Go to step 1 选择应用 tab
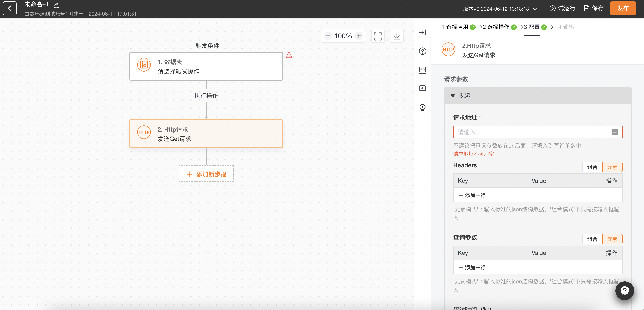Screen dimensions: 644x310 pyautogui.click(x=458, y=27)
